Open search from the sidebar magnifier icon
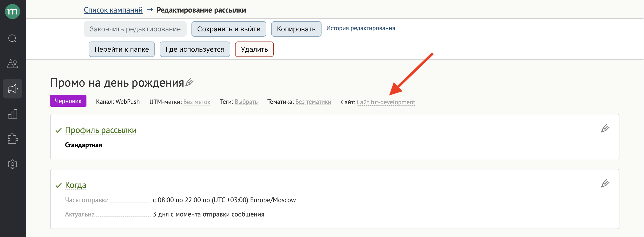644x237 pixels. tap(13, 39)
